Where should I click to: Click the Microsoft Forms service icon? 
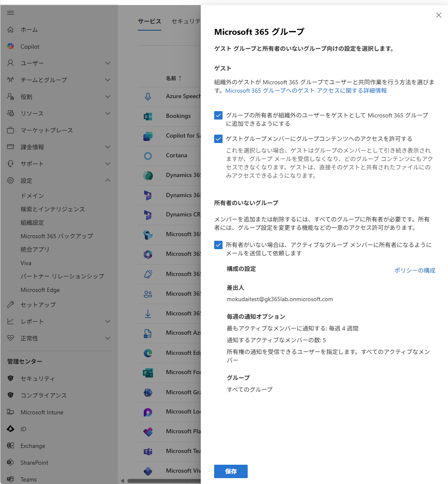click(x=148, y=372)
